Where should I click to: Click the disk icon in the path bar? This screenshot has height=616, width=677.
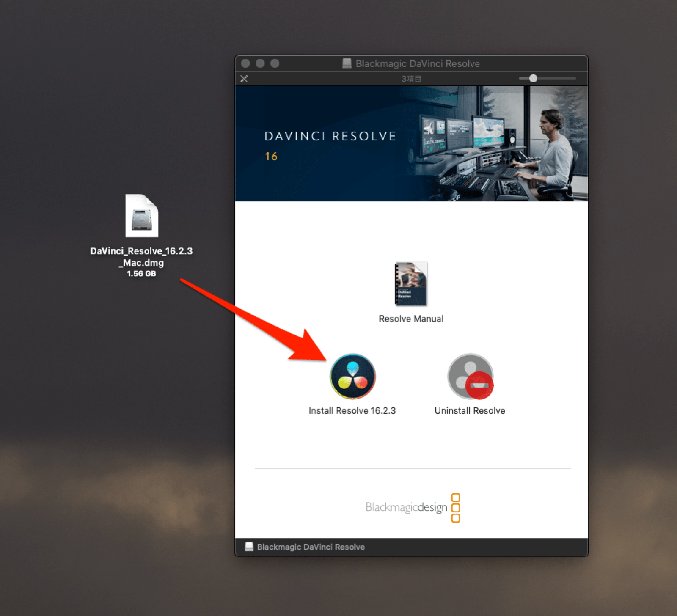click(249, 547)
